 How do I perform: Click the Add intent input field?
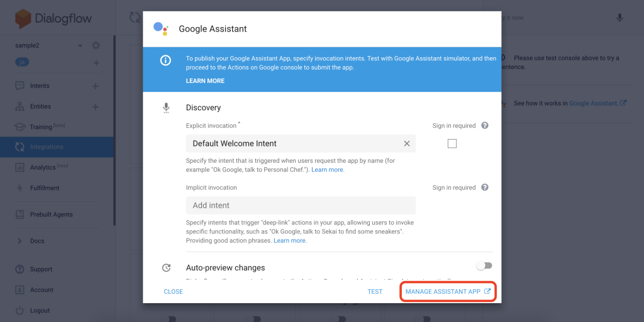pyautogui.click(x=301, y=206)
